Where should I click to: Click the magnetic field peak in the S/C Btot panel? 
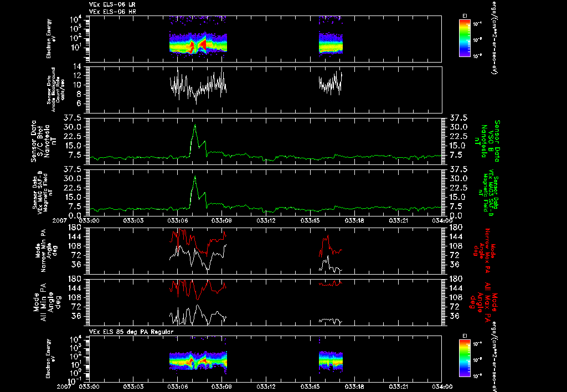(x=195, y=125)
